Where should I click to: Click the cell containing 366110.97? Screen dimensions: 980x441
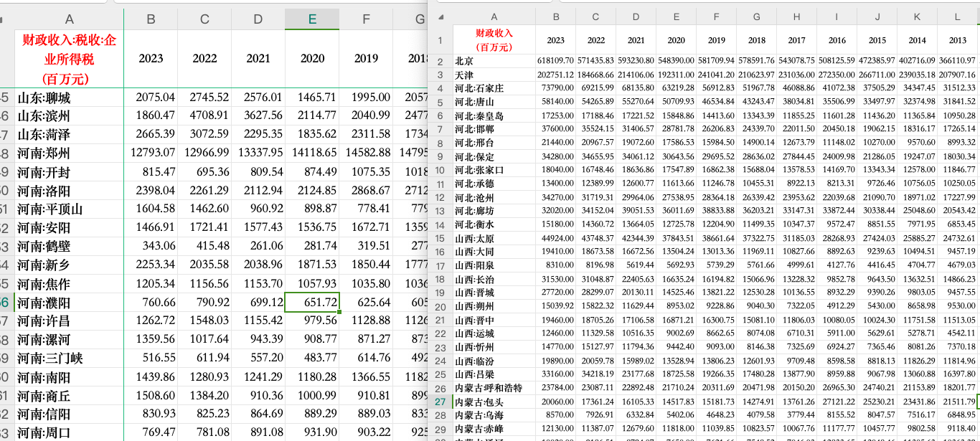coord(957,62)
